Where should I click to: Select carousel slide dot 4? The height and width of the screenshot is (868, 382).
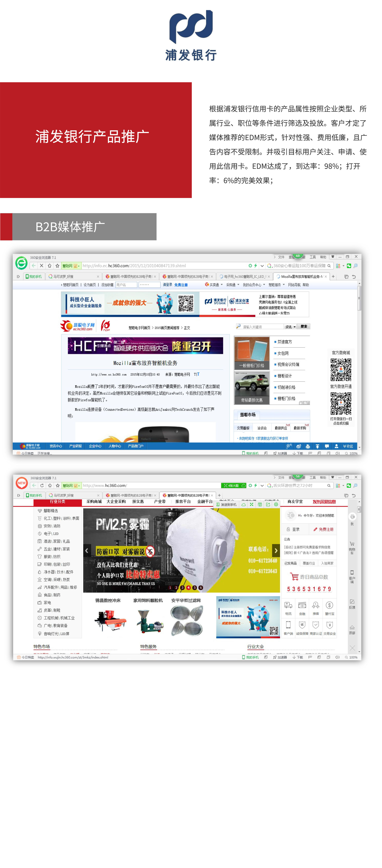click(188, 588)
